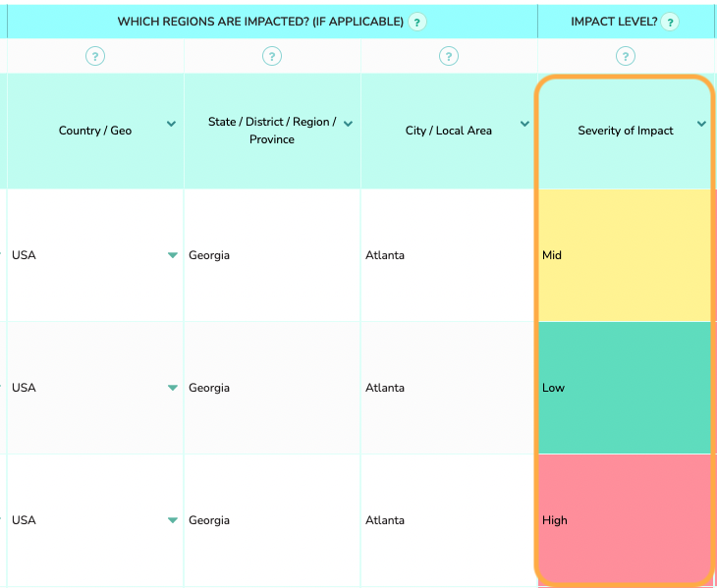Screen dimensions: 717x588
Task: Select the red High severity cell
Action: click(624, 520)
